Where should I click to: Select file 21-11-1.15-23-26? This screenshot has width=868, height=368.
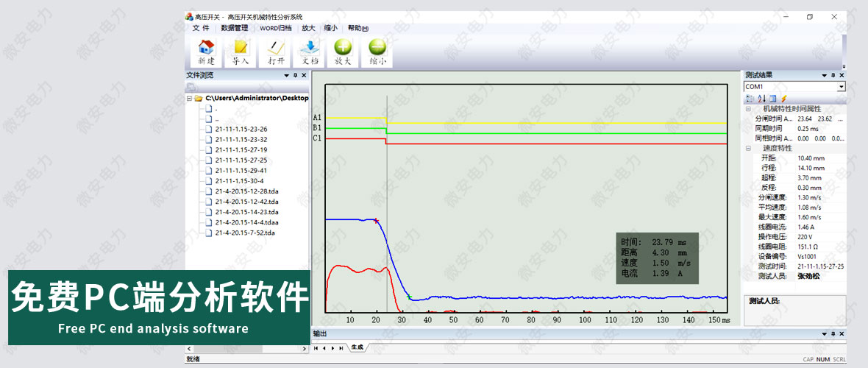(x=241, y=129)
